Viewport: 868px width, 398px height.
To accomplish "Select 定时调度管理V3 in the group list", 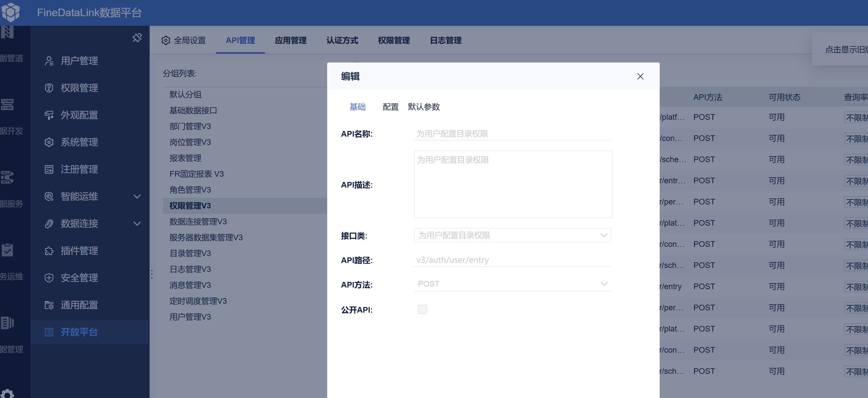I will point(198,301).
